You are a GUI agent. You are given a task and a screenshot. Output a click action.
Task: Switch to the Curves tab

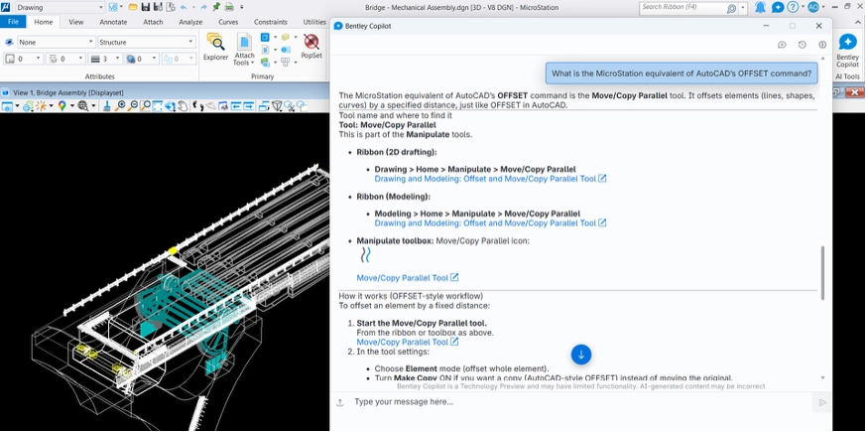tap(228, 22)
